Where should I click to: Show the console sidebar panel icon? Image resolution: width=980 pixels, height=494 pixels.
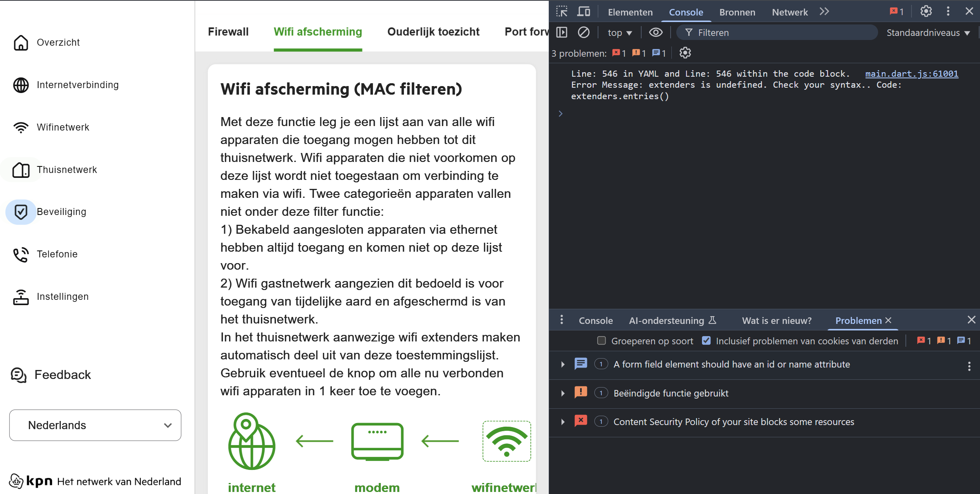pyautogui.click(x=562, y=32)
